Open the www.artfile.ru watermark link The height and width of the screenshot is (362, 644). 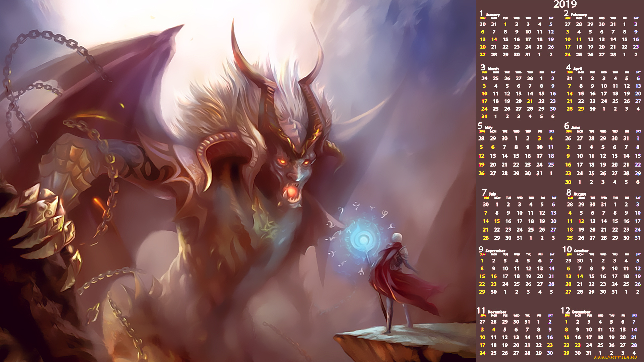point(615,357)
